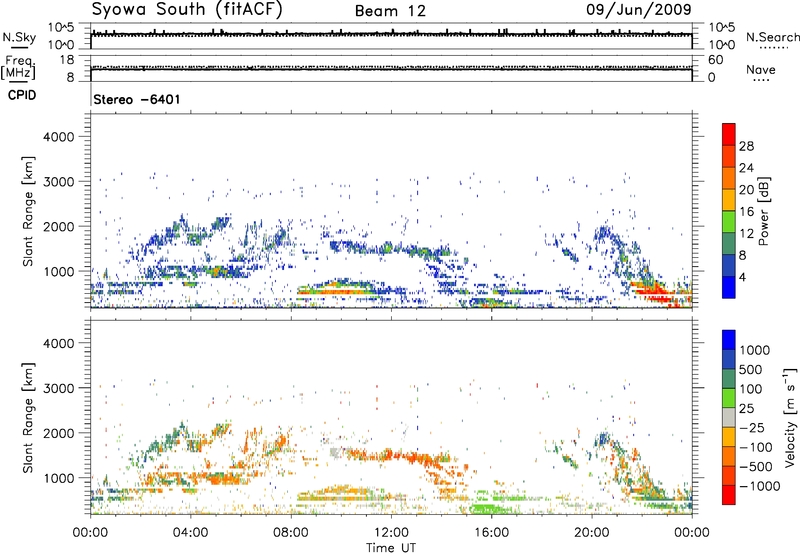Click the "CPID" label
The width and height of the screenshot is (800, 554).
[x=22, y=95]
